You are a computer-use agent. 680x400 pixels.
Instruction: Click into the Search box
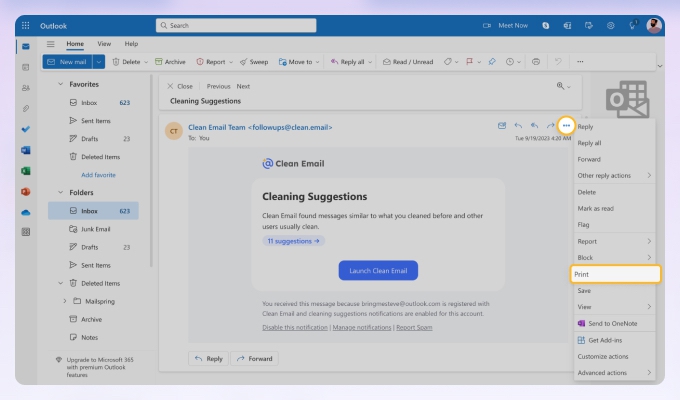click(300, 25)
